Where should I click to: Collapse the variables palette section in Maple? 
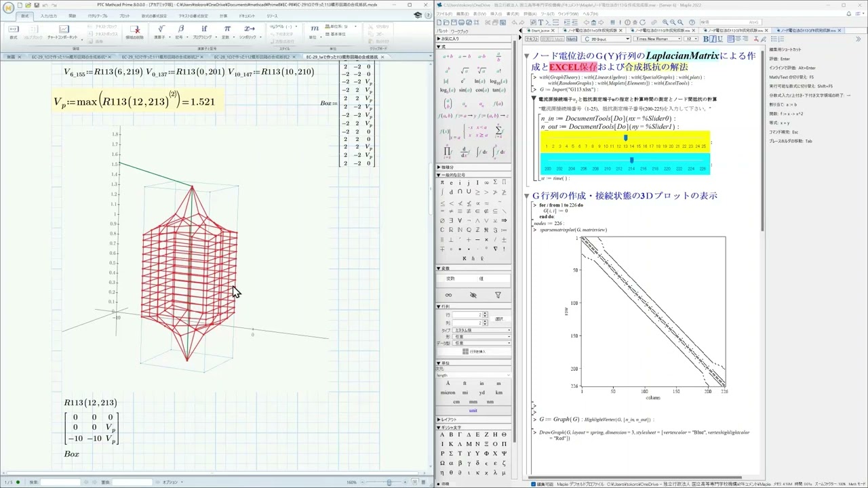[x=439, y=268]
